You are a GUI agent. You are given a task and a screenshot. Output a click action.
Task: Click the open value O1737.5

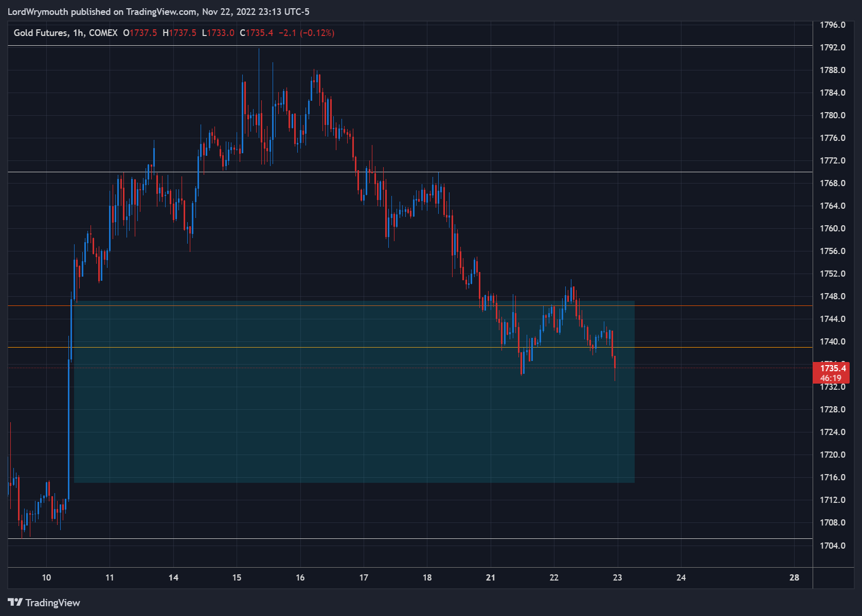[140, 33]
